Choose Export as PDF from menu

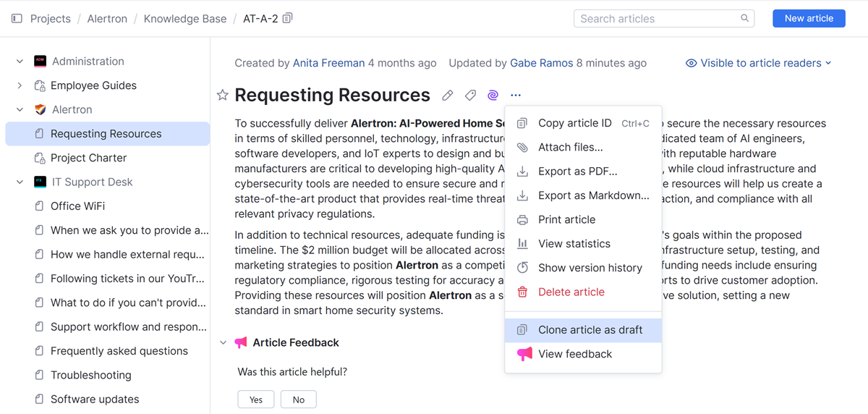click(x=577, y=172)
